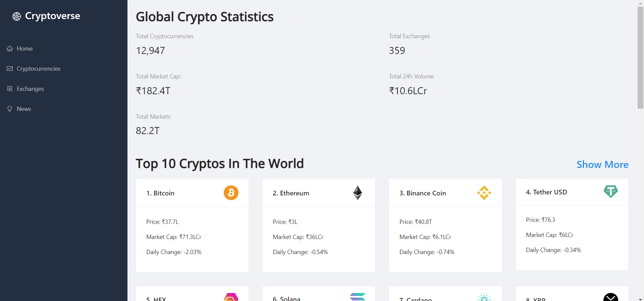Click the Cryptoverse logo icon
The height and width of the screenshot is (301, 644).
(17, 16)
